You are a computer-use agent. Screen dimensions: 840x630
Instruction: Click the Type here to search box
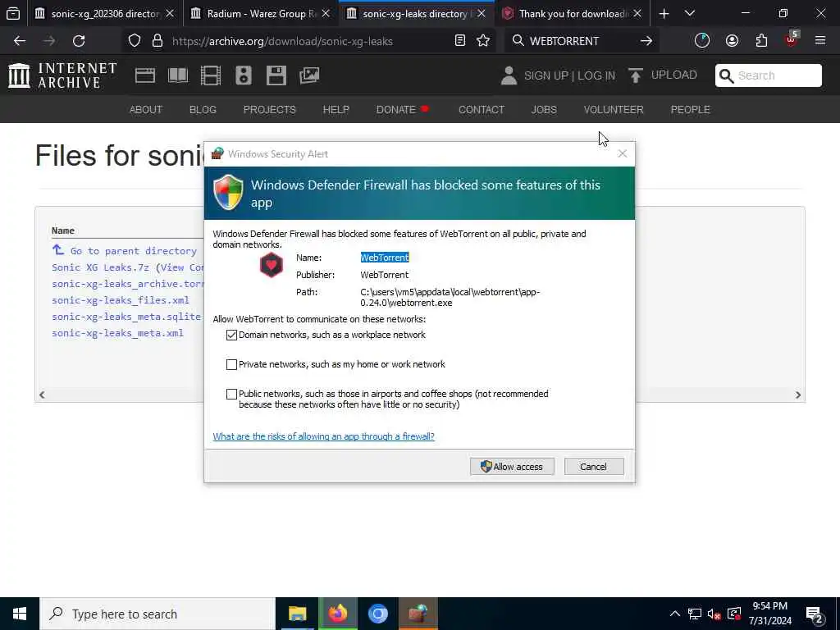(157, 614)
